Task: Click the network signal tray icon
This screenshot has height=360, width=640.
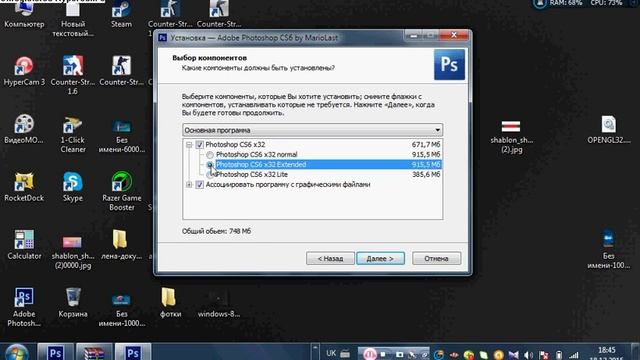Action: pos(574,355)
